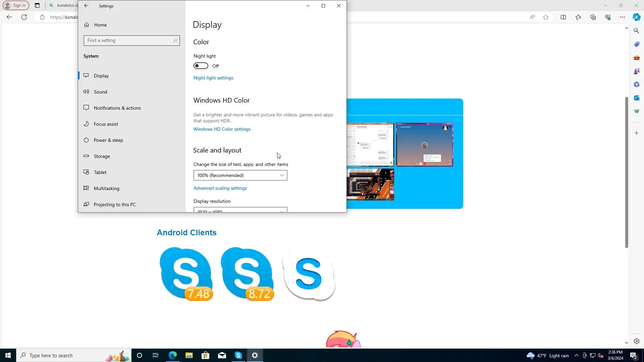Add this page to favorites with the star icon
Image resolution: width=644 pixels, height=362 pixels.
[x=546, y=17]
